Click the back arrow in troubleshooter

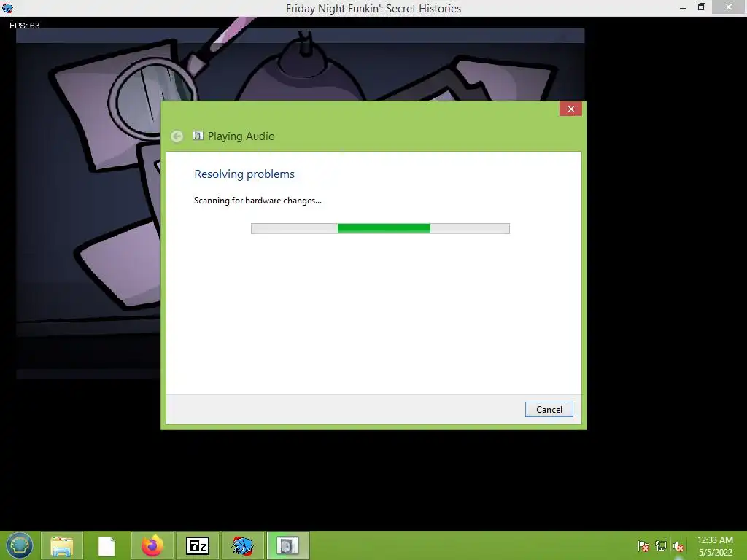pos(177,136)
